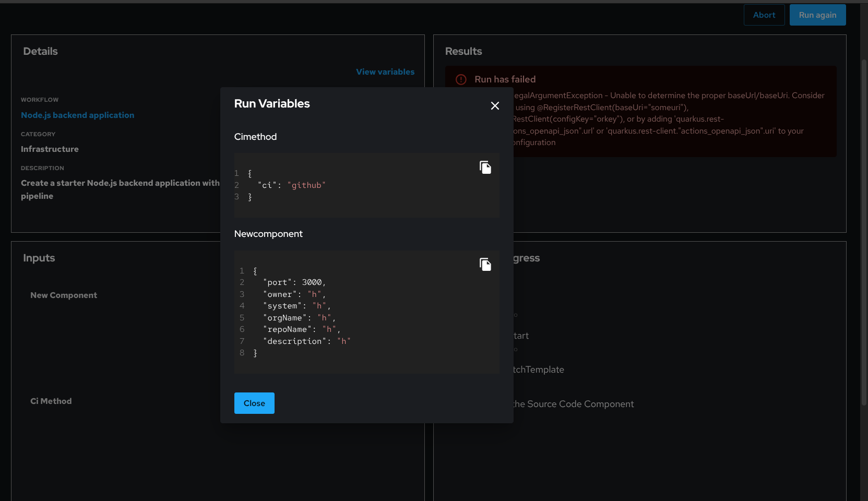
Task: Click the Source Code Component progress step
Action: [573, 404]
